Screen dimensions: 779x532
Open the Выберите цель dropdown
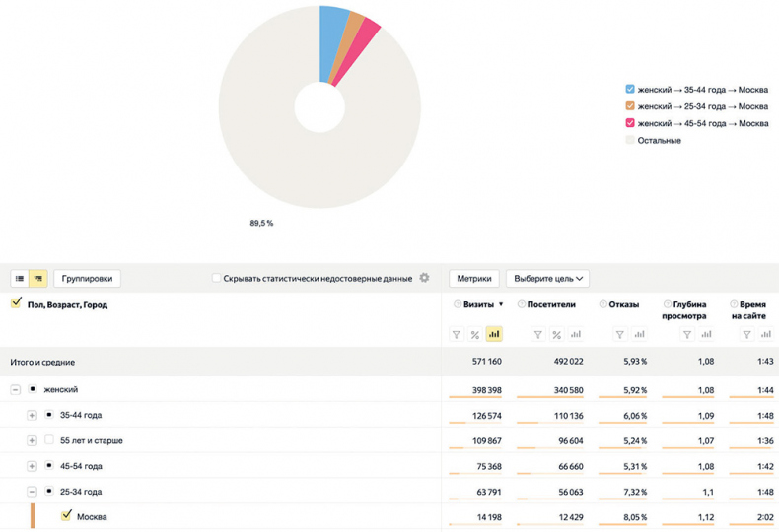pyautogui.click(x=547, y=279)
